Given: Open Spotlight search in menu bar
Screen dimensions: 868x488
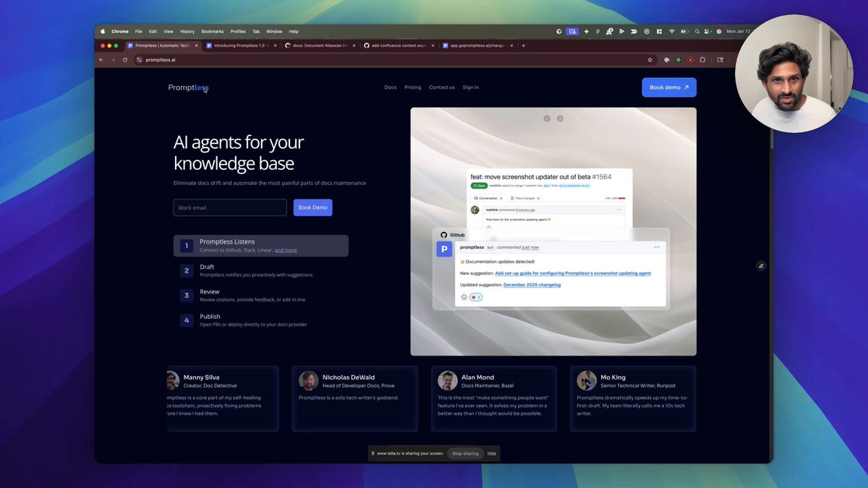Looking at the screenshot, I should (x=697, y=32).
